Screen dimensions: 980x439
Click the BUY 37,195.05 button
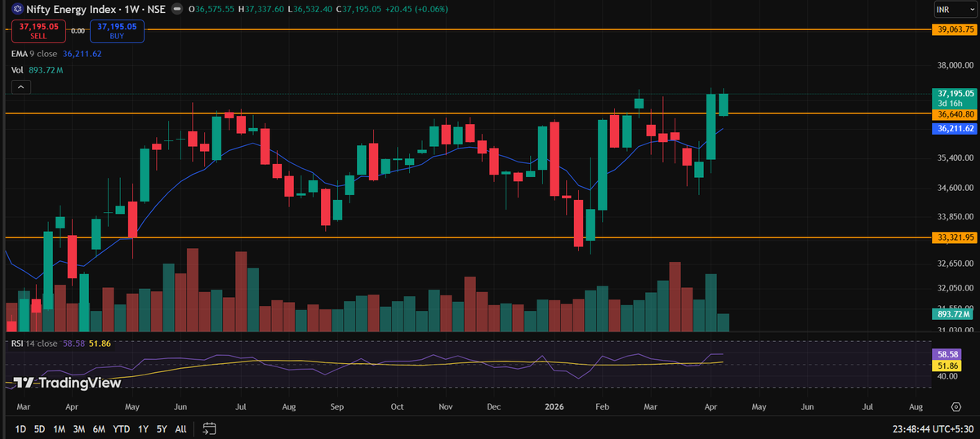117,31
